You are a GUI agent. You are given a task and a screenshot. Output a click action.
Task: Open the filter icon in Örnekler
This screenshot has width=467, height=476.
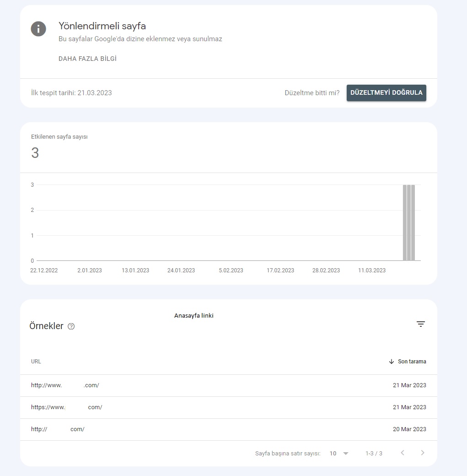tap(420, 324)
